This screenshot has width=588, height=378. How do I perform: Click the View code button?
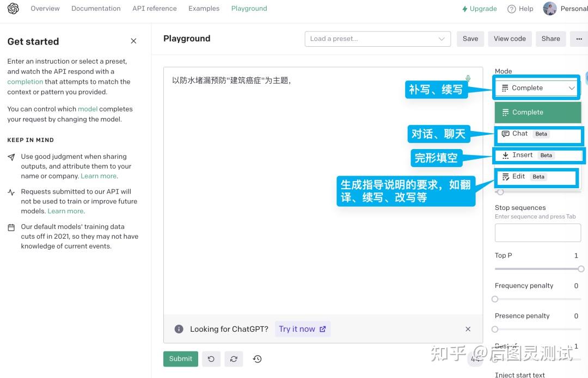click(x=510, y=39)
